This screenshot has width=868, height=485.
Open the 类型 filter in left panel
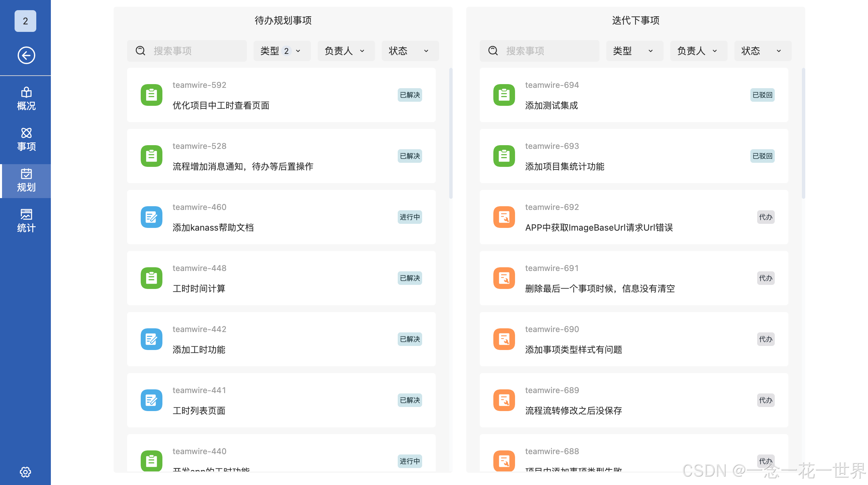282,51
